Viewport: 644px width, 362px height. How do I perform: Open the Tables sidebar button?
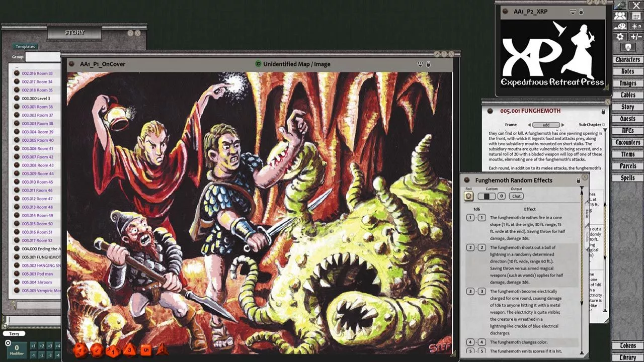click(627, 95)
